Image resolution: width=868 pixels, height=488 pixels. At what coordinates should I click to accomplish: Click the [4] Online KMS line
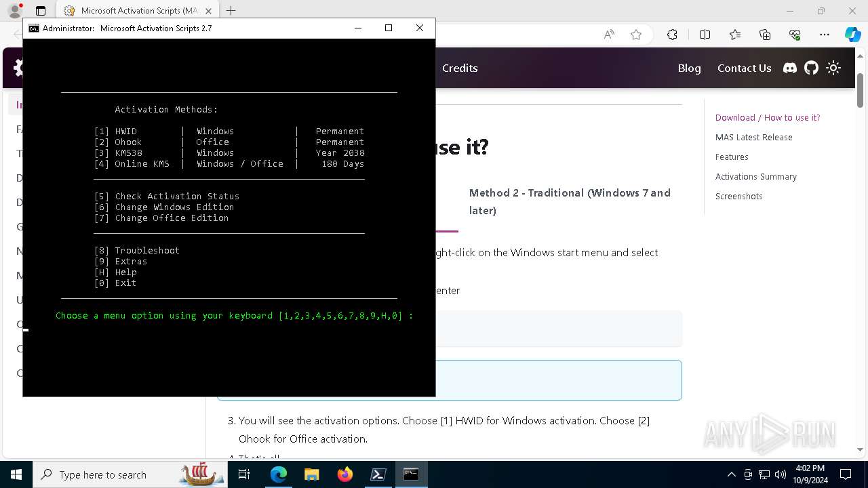[x=229, y=163]
